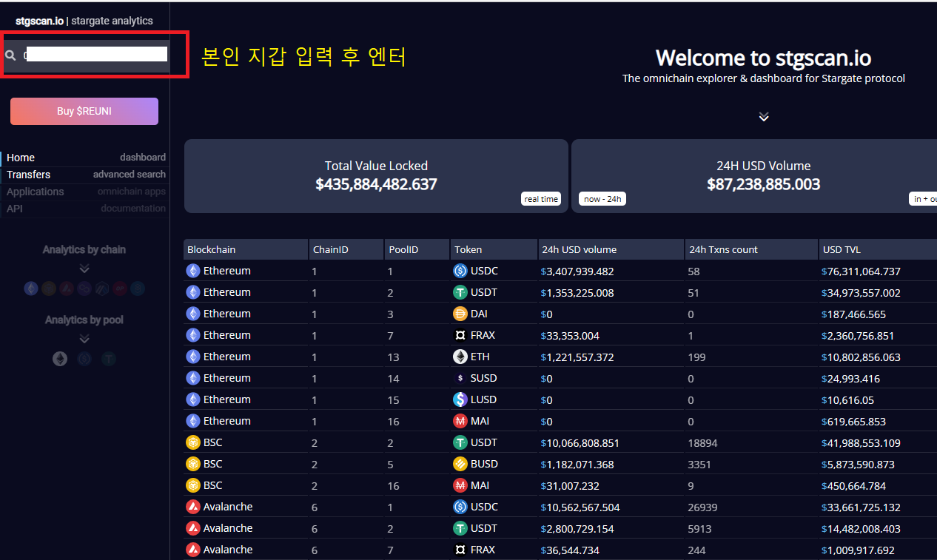Click the 18894 txns count cell

(x=702, y=443)
